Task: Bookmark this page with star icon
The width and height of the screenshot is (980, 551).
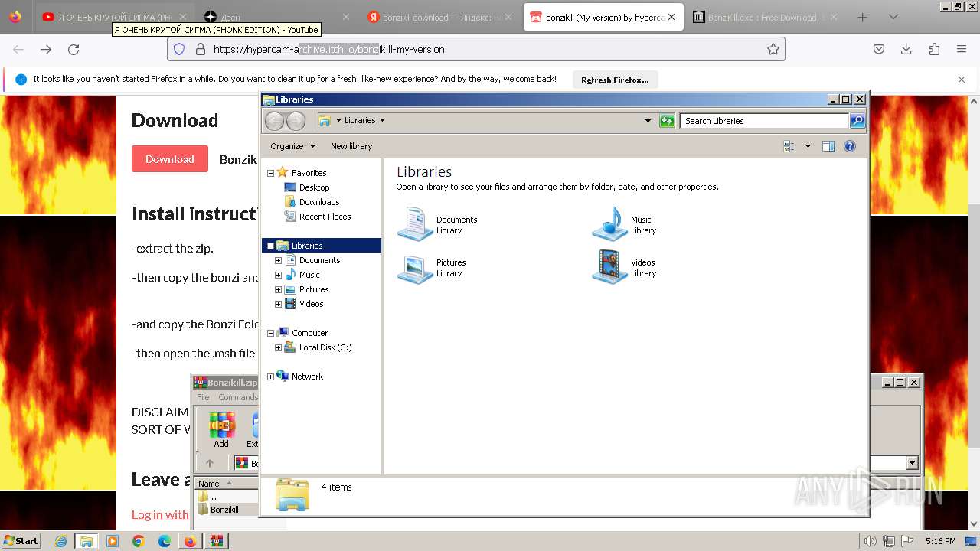Action: (x=773, y=49)
